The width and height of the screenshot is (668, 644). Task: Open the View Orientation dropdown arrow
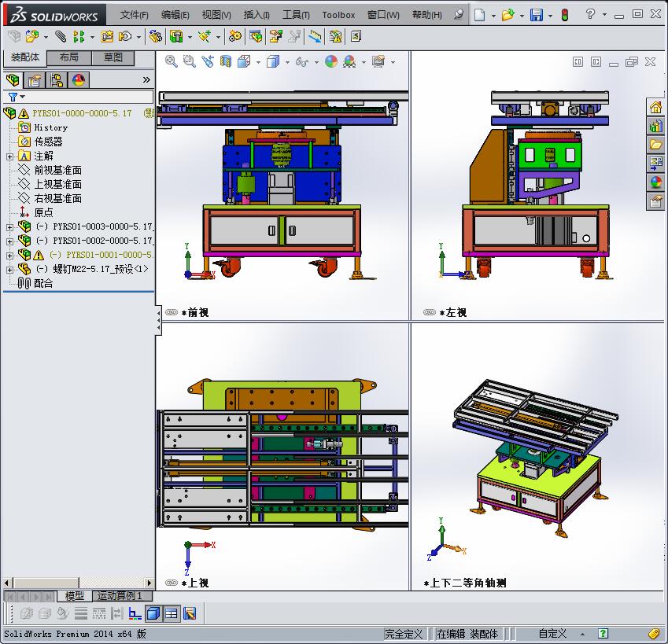(258, 62)
